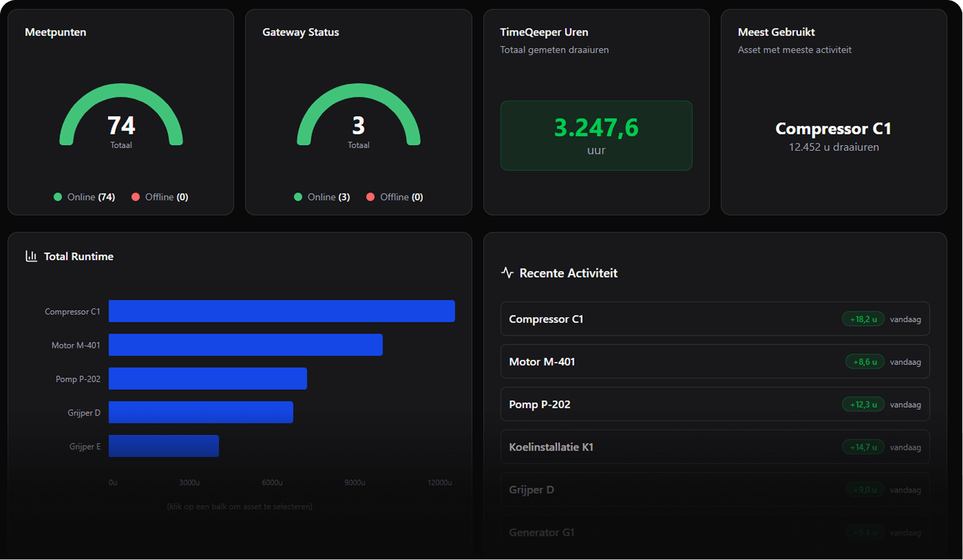Click green Online dot in Gateway Status legend
The width and height of the screenshot is (963, 560).
[298, 197]
